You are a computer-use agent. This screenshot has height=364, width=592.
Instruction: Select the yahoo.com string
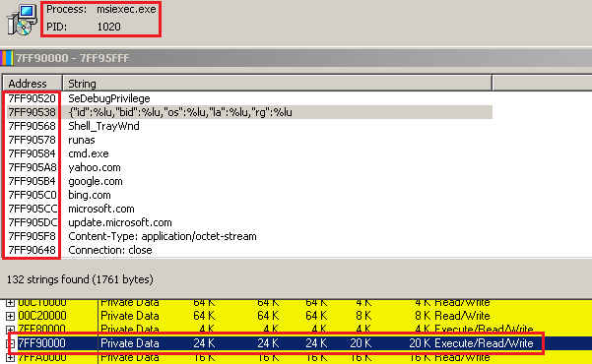(95, 167)
